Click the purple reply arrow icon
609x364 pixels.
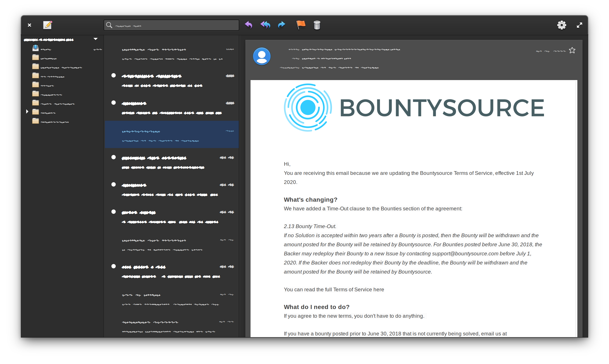pyautogui.click(x=249, y=25)
